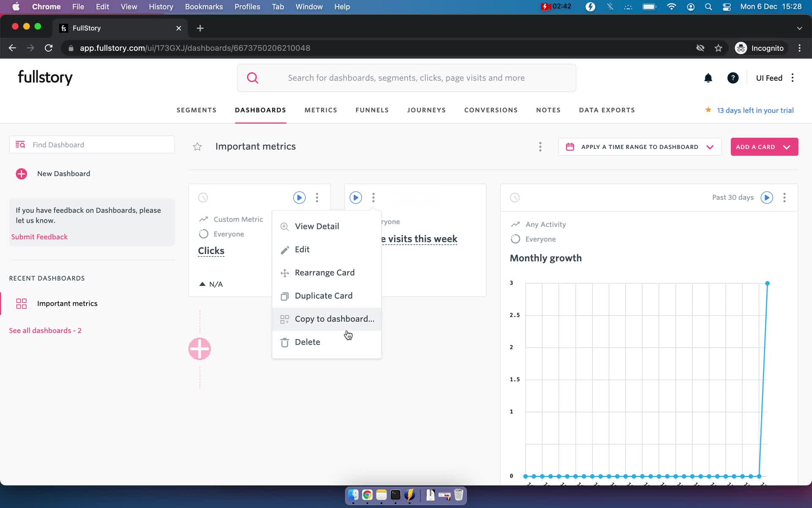This screenshot has width=812, height=508.
Task: Click the Duplicate Card menu option
Action: (x=324, y=295)
